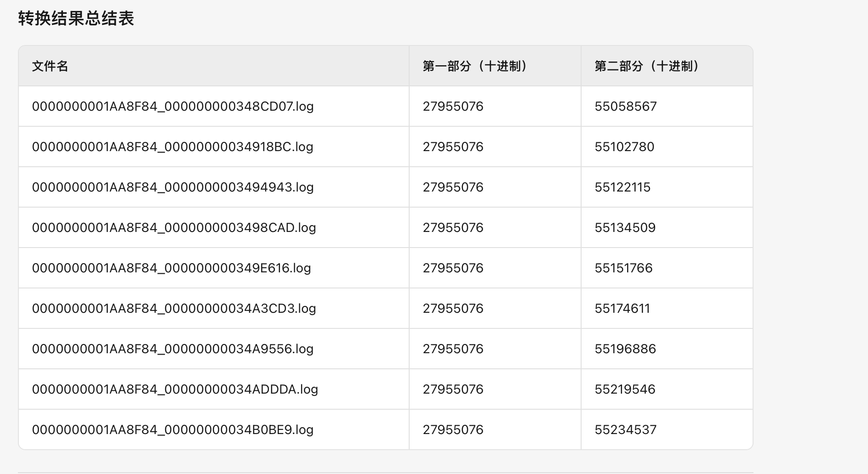Click 27955076 in the 348CD07.log row
This screenshot has width=868, height=474.
(x=453, y=107)
